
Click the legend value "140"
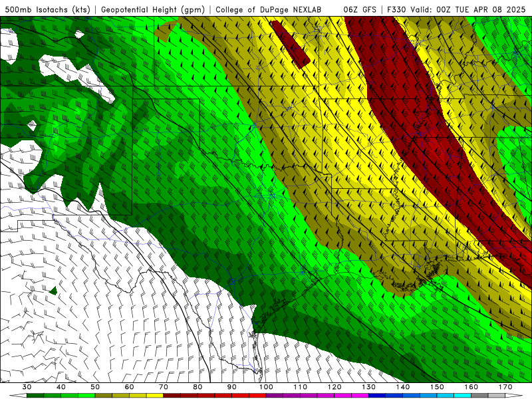pos(403,387)
